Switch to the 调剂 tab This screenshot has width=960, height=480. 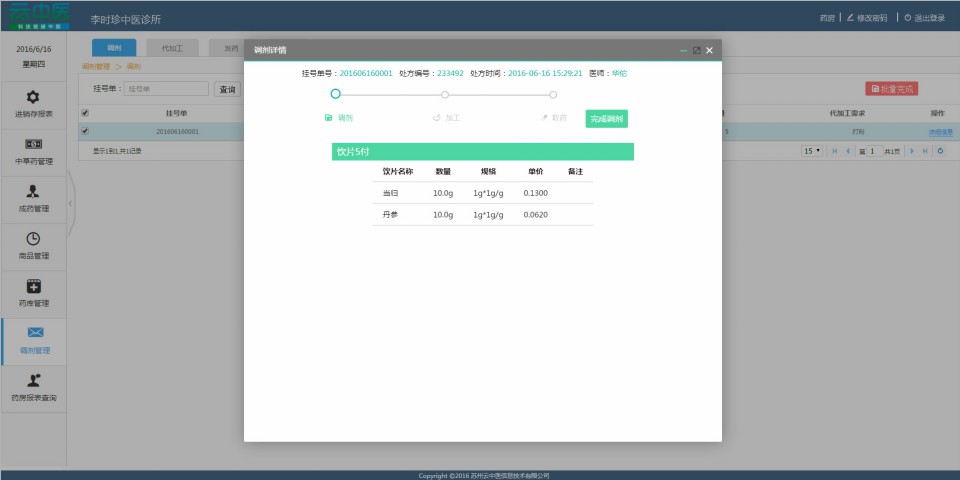click(114, 48)
